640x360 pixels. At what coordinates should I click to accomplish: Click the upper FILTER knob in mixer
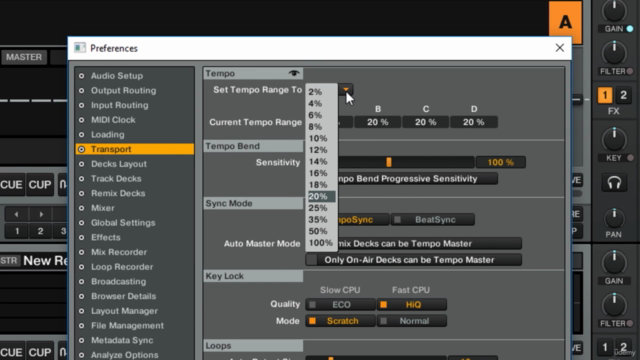tap(614, 52)
